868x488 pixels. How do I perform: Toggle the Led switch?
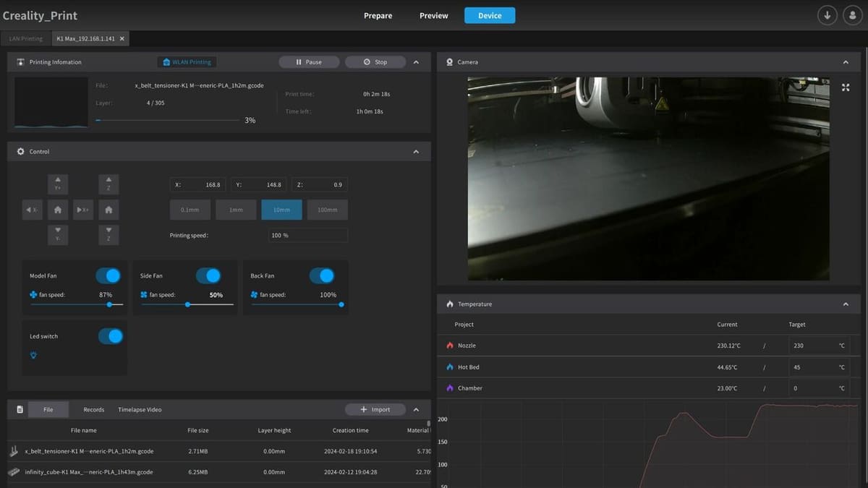tap(111, 336)
